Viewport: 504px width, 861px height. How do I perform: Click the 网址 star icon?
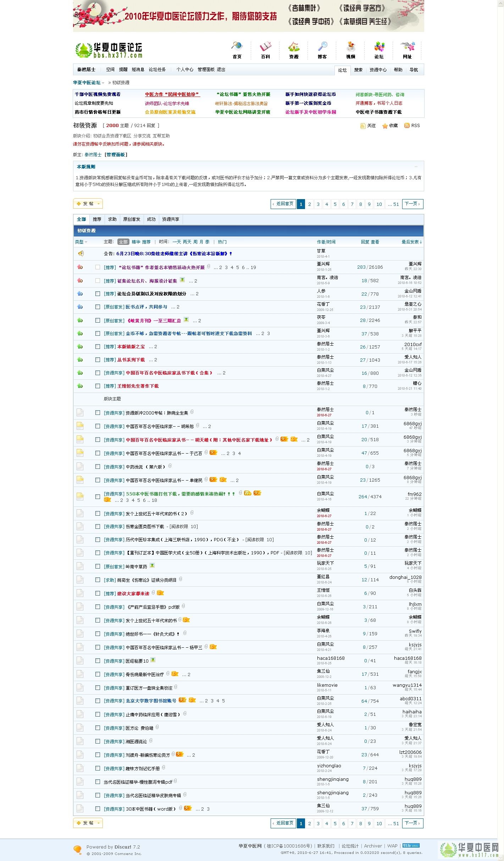[407, 47]
